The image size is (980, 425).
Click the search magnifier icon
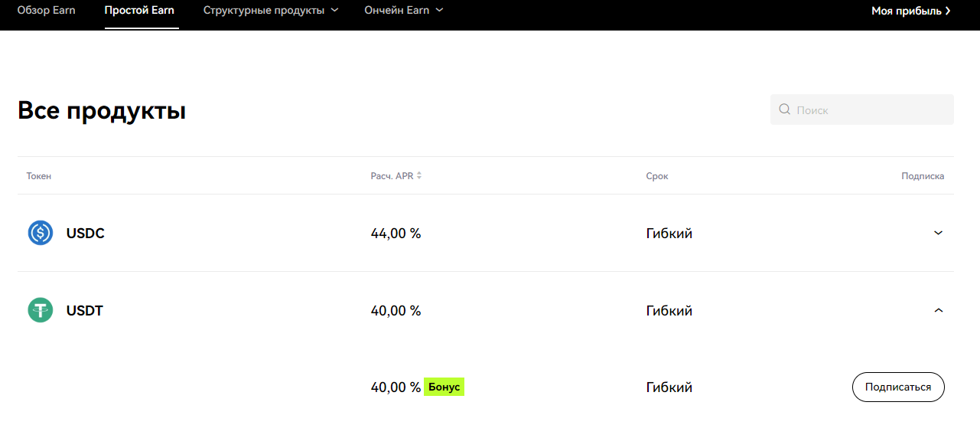click(x=784, y=110)
